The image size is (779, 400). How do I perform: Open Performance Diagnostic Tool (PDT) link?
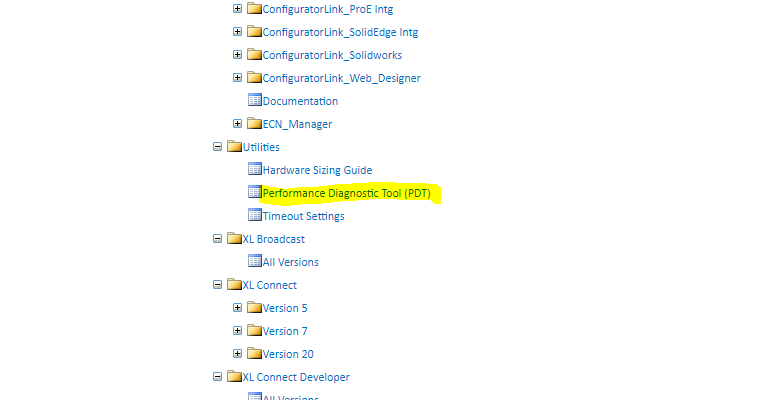[347, 193]
